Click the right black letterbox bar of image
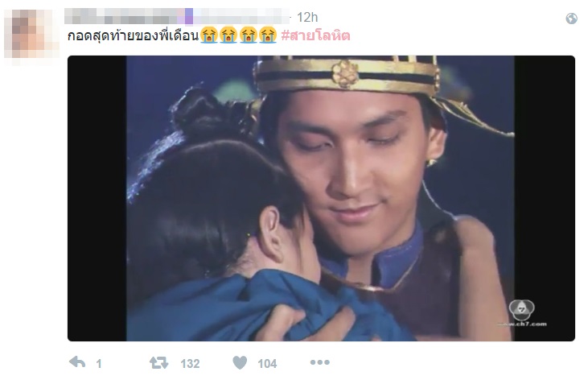The image size is (588, 380). 544,198
